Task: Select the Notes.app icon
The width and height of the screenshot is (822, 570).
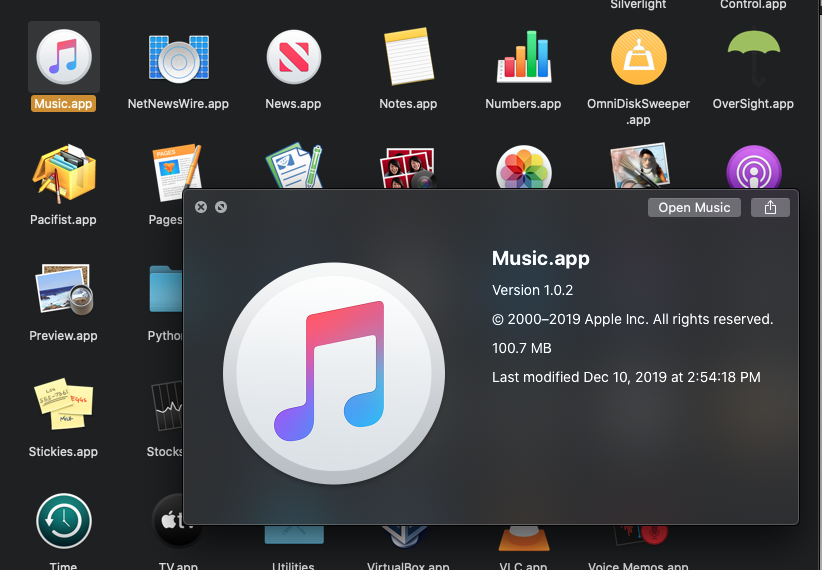Action: pos(409,56)
